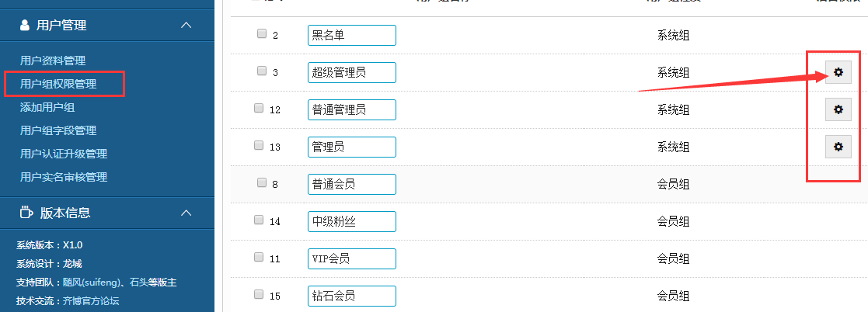
Task: Click the coffee cup icon beside 版本信息
Action: tap(26, 212)
